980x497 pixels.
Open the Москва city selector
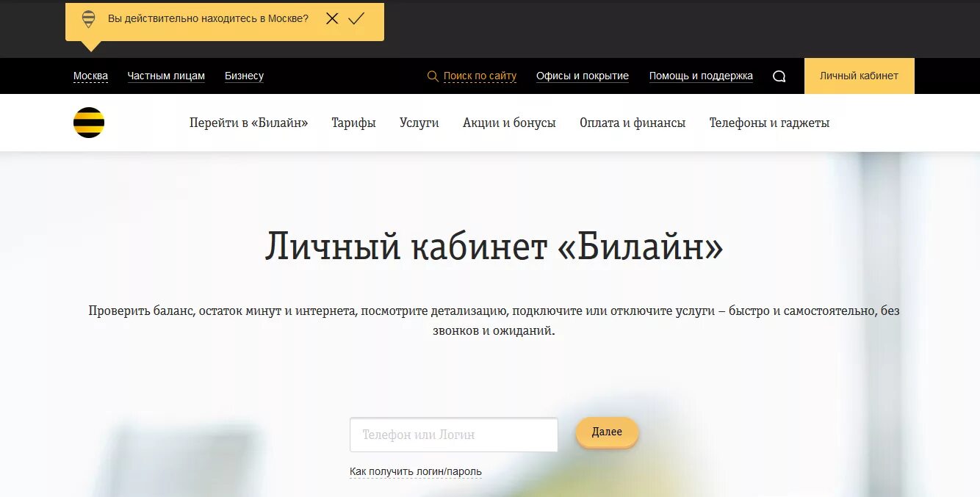pyautogui.click(x=90, y=76)
